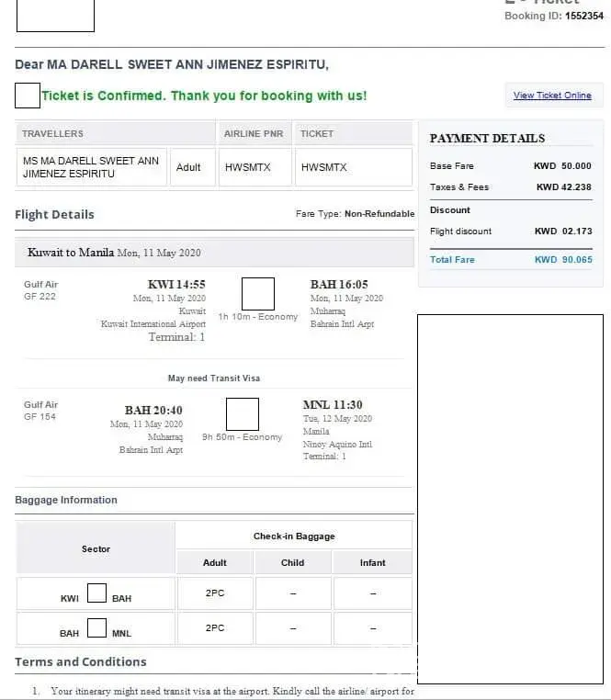Click the Travellers column header
Viewport: 611px width, 700px height.
pos(53,134)
